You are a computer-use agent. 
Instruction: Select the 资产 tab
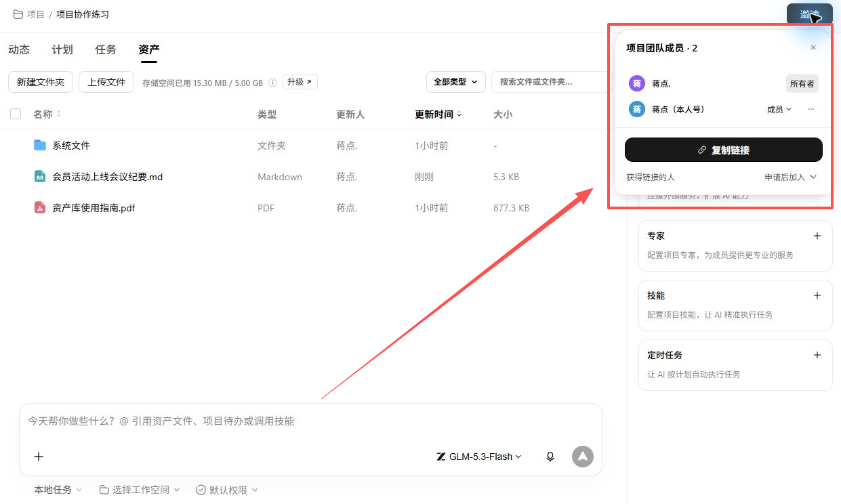pos(149,49)
